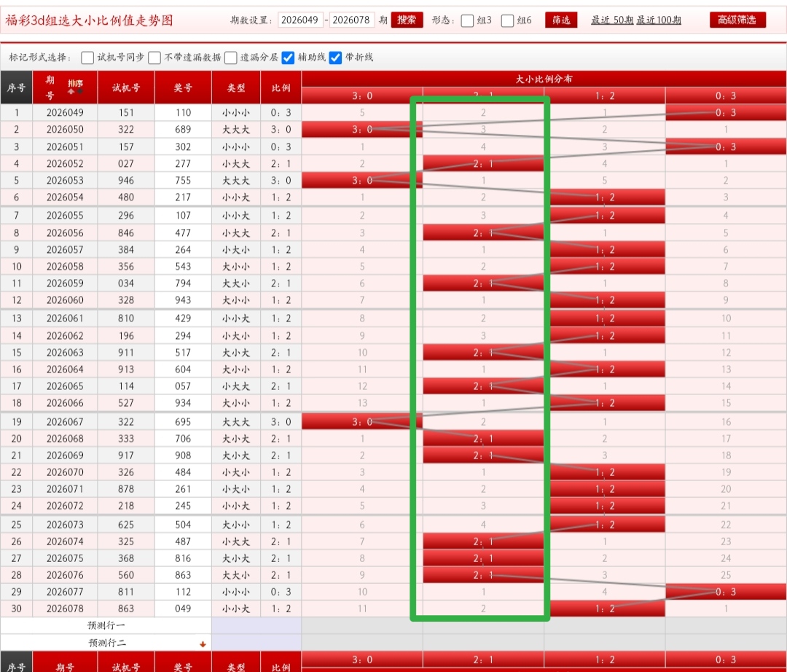The height and width of the screenshot is (672, 787).
Task: Click the highlighted 3:0 cell in row 2026067
Action: tap(361, 421)
